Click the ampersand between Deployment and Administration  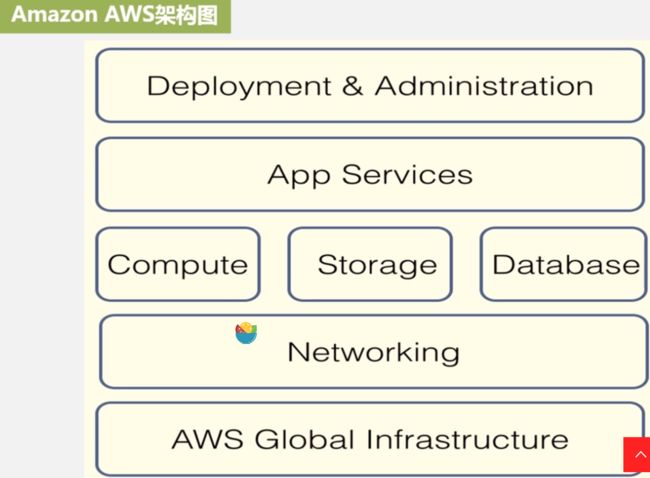pos(353,86)
